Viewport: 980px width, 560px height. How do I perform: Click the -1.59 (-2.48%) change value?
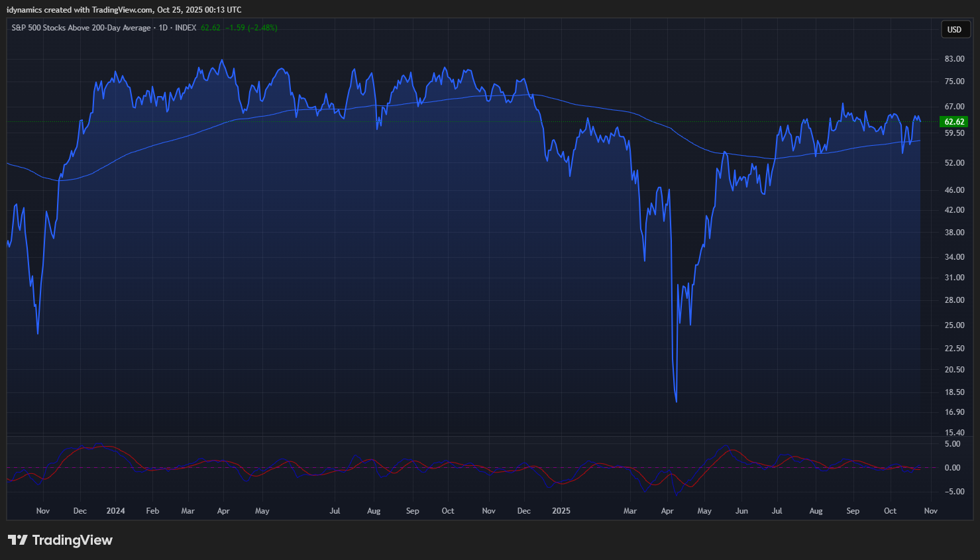coord(251,28)
